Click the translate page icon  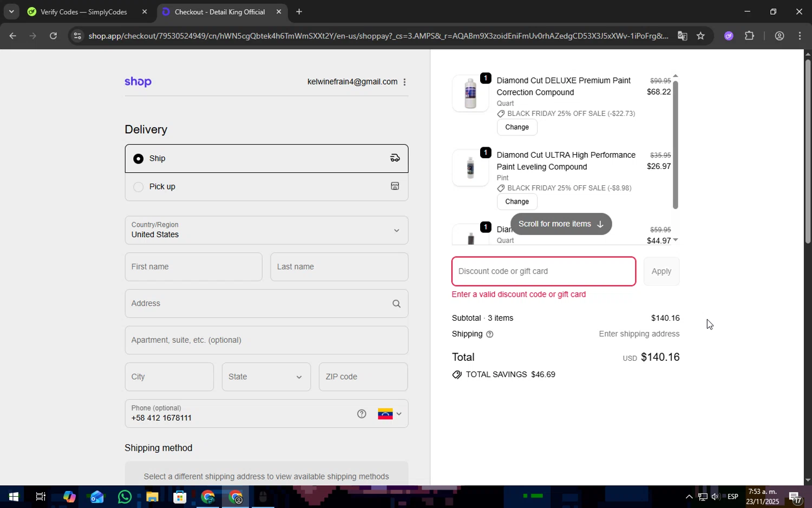(x=682, y=36)
